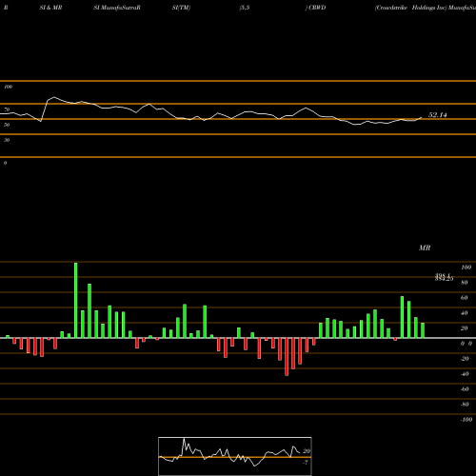Click the 80 label on MR axis

click(x=465, y=283)
